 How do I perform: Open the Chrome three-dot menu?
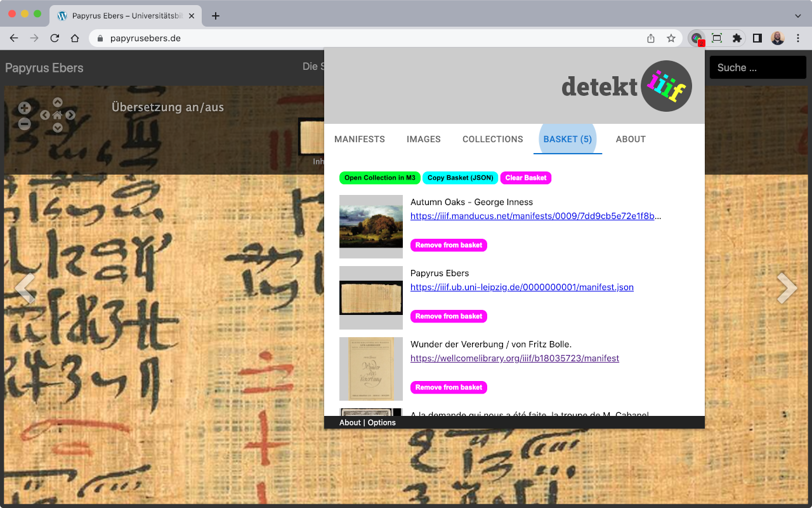pos(797,38)
